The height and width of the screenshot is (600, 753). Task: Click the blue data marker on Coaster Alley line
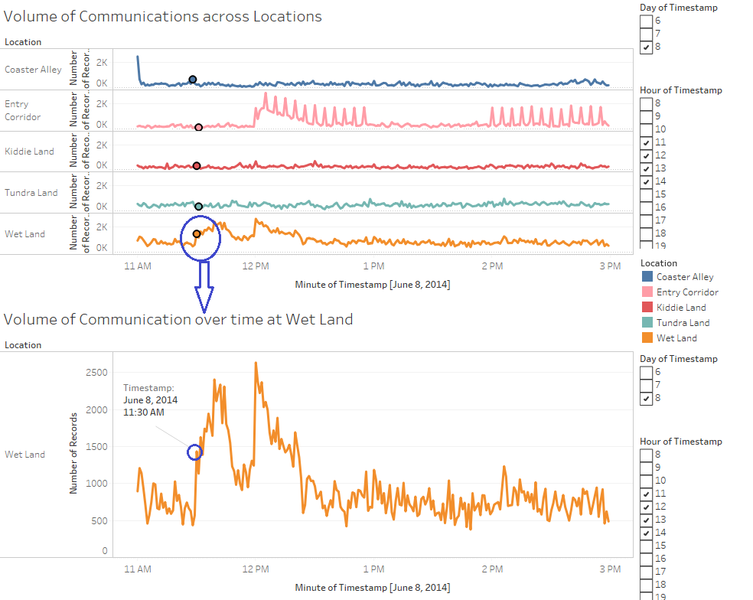coord(193,79)
